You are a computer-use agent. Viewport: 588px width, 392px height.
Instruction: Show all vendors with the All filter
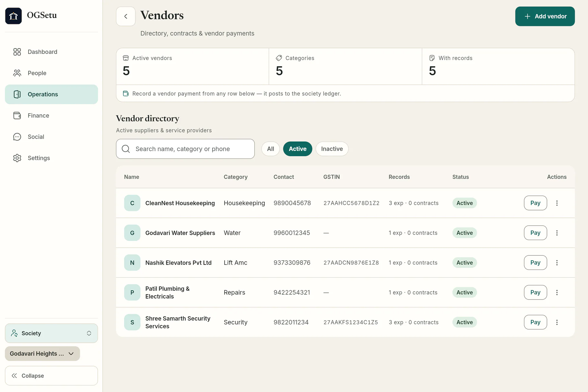coord(270,149)
